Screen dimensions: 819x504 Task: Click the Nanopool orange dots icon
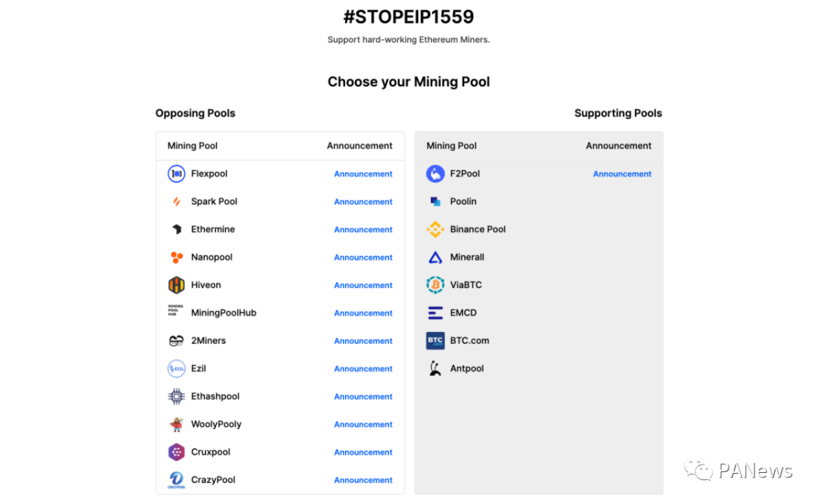click(x=176, y=257)
